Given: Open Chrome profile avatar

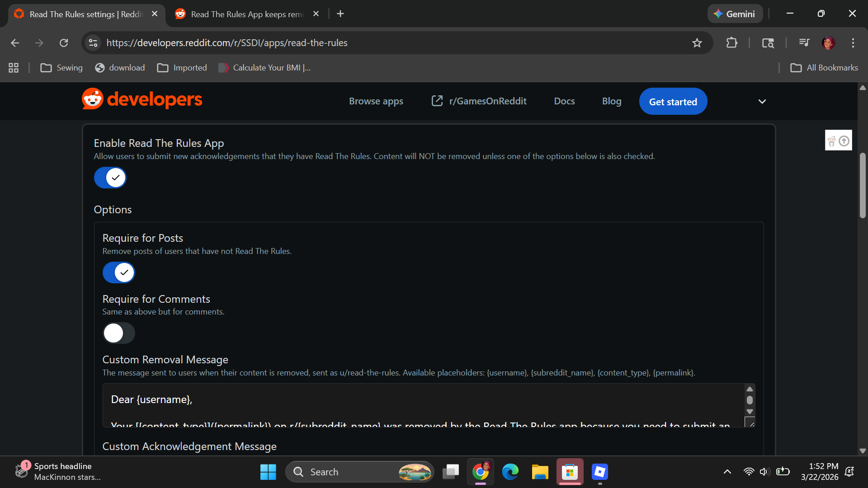Looking at the screenshot, I should (828, 43).
